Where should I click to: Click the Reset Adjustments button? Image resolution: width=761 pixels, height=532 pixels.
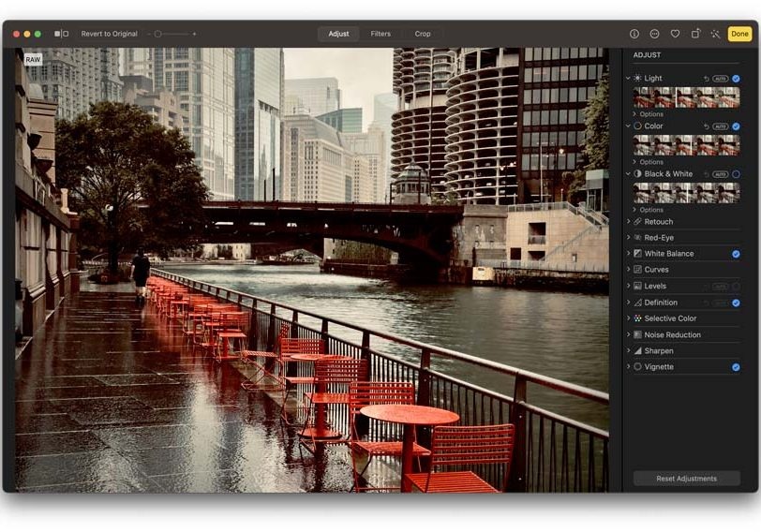point(686,479)
